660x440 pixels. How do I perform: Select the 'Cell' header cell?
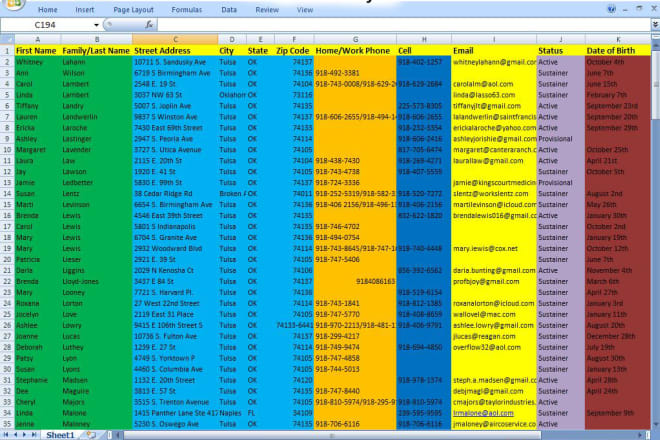tap(424, 51)
